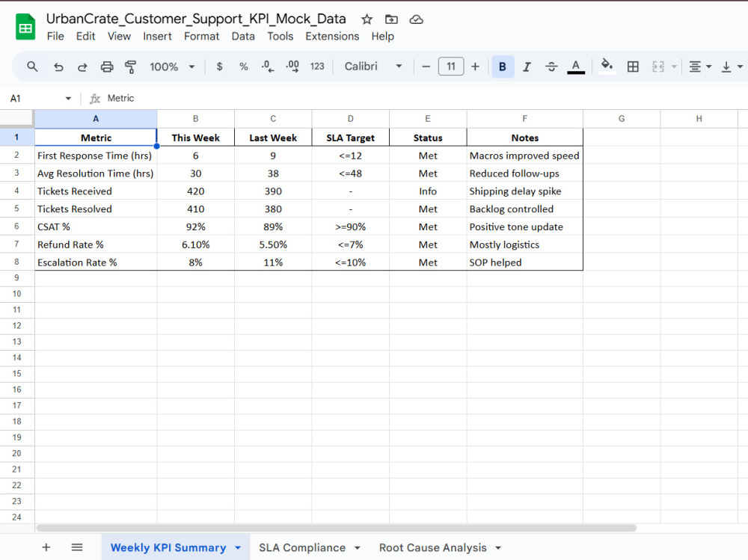Star the UrbanCrate spreadsheet
748x560 pixels.
click(x=367, y=19)
